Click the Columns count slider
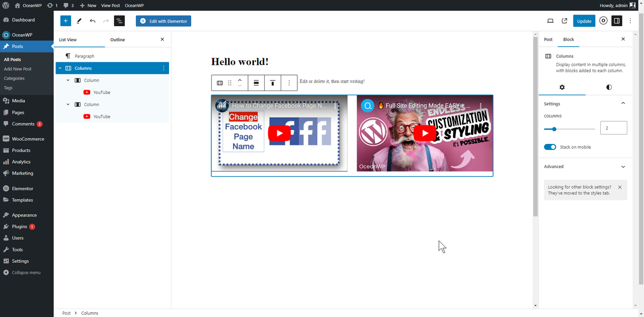 (570, 129)
